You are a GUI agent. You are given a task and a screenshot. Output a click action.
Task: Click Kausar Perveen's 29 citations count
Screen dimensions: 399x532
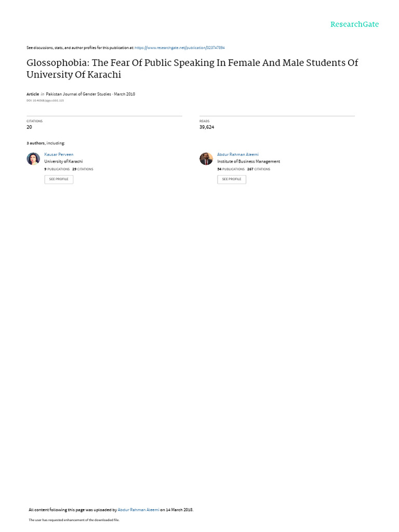coord(83,169)
